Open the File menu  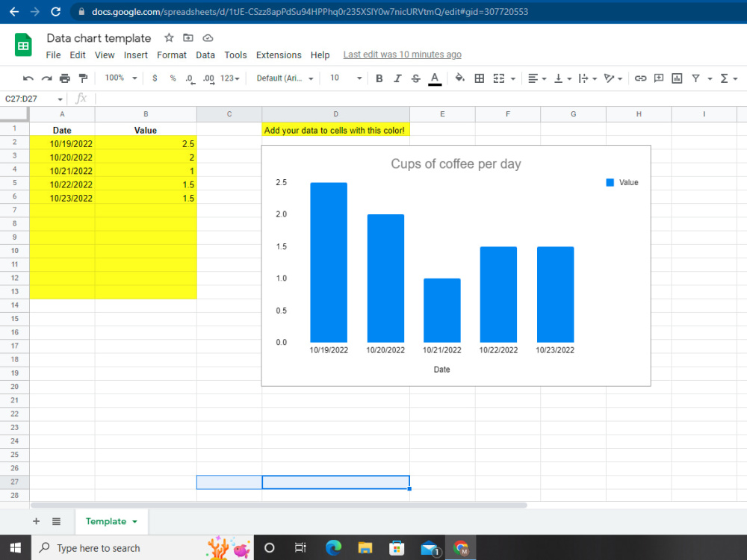(x=53, y=55)
